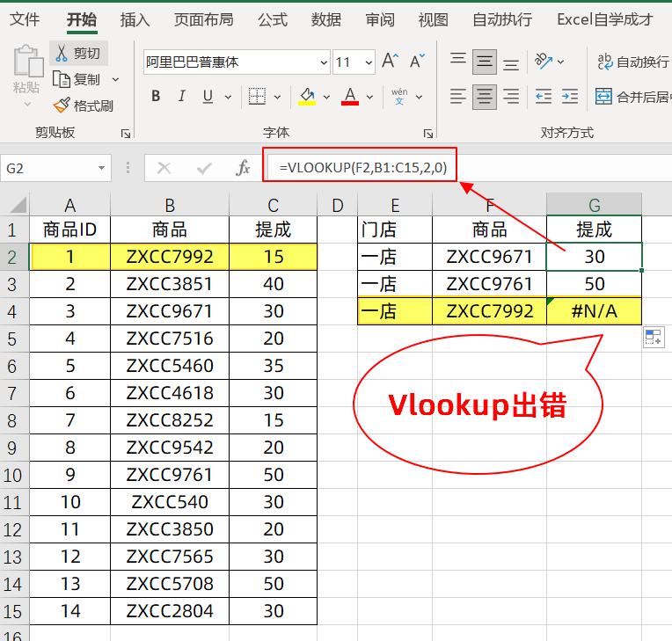
Task: Switch to the 公式 tab
Action: coord(273,19)
